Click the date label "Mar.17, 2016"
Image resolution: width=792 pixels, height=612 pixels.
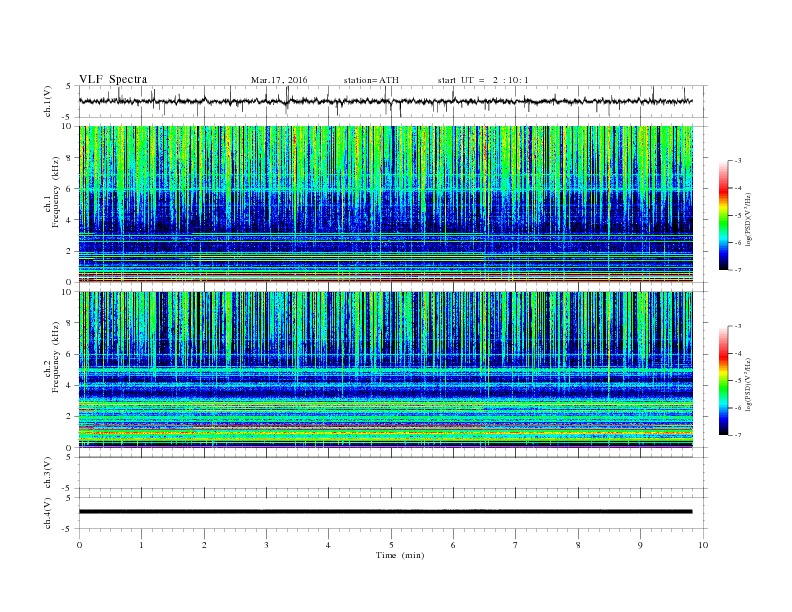point(279,80)
